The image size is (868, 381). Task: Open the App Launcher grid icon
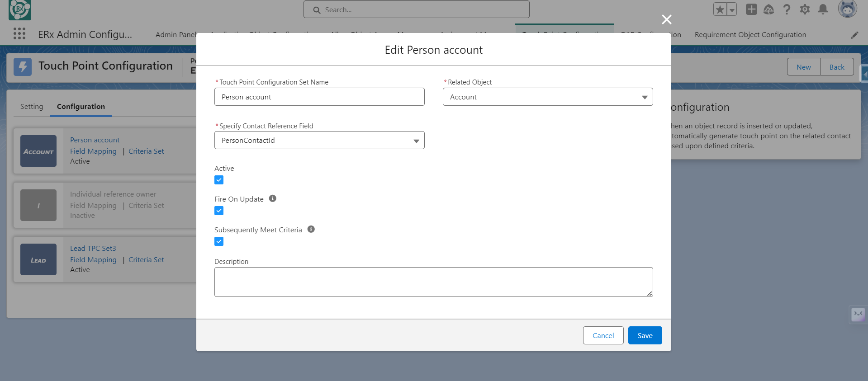[19, 34]
